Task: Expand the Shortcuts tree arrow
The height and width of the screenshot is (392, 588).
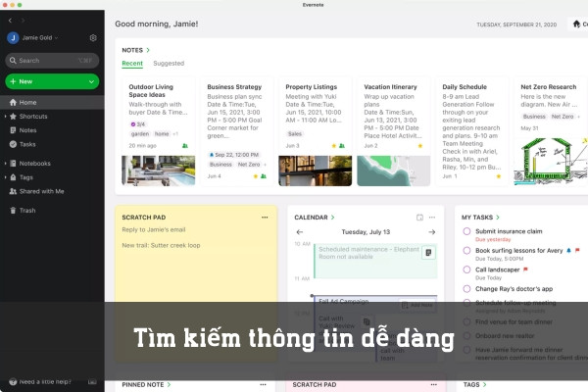Action: point(5,117)
